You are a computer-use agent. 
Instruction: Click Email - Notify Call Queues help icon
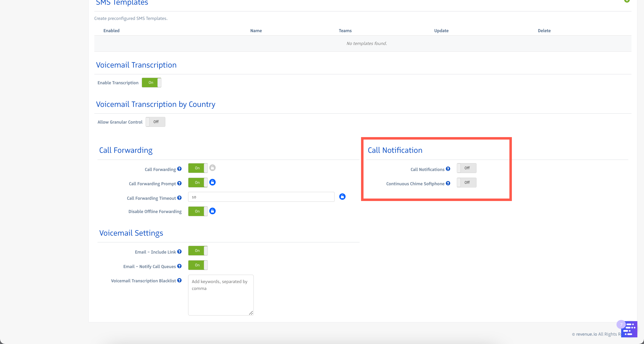tap(179, 266)
